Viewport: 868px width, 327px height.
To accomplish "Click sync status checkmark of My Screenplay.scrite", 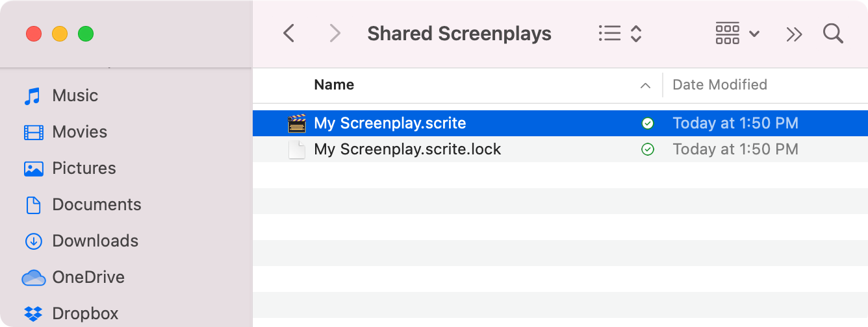I will pos(647,123).
